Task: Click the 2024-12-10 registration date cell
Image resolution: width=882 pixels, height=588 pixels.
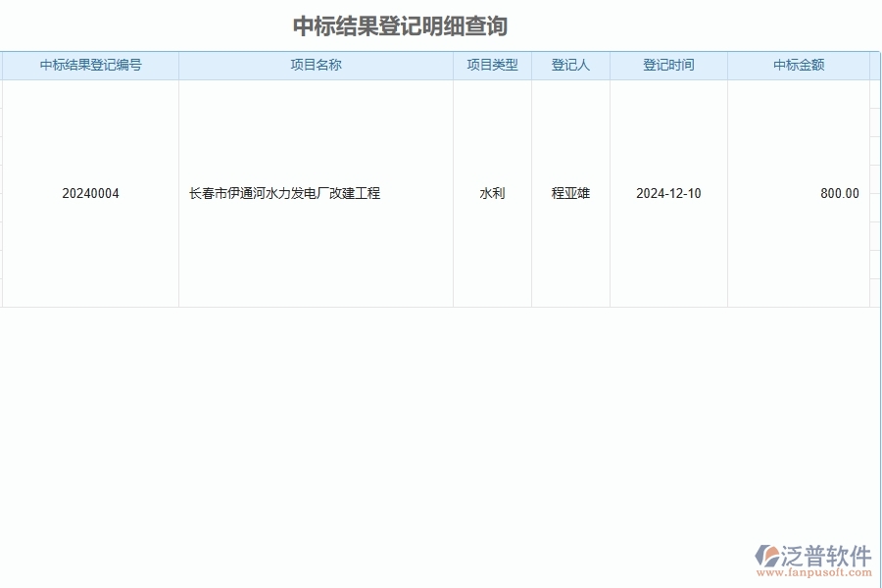Action: (668, 193)
